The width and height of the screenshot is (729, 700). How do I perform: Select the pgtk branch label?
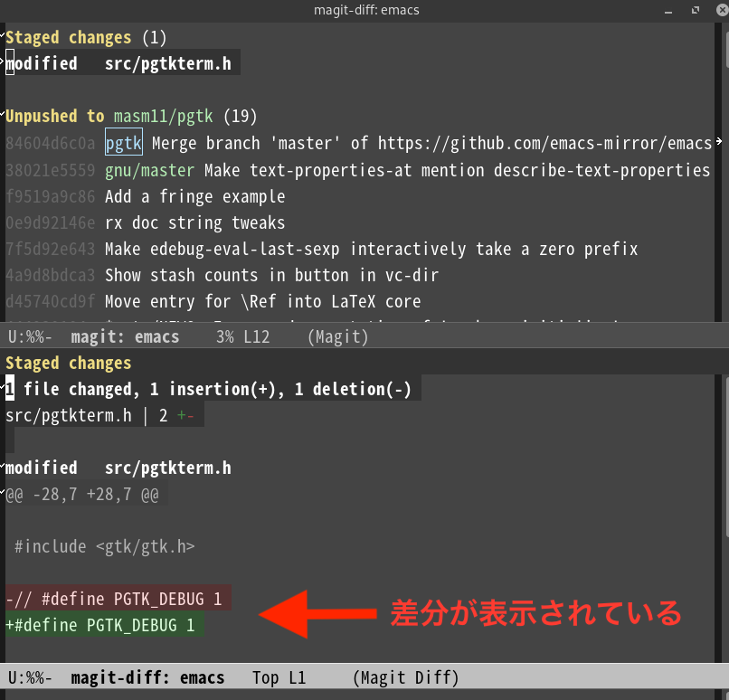[123, 143]
